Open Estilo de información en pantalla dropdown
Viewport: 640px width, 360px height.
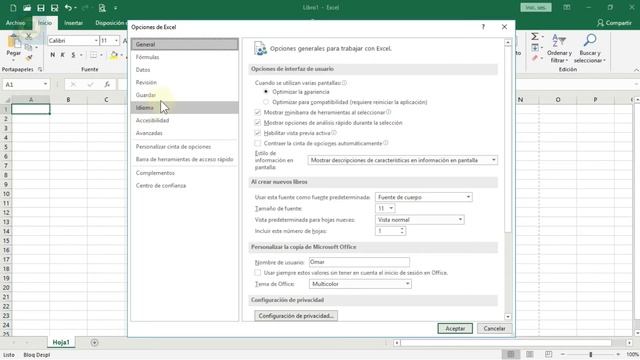point(402,160)
